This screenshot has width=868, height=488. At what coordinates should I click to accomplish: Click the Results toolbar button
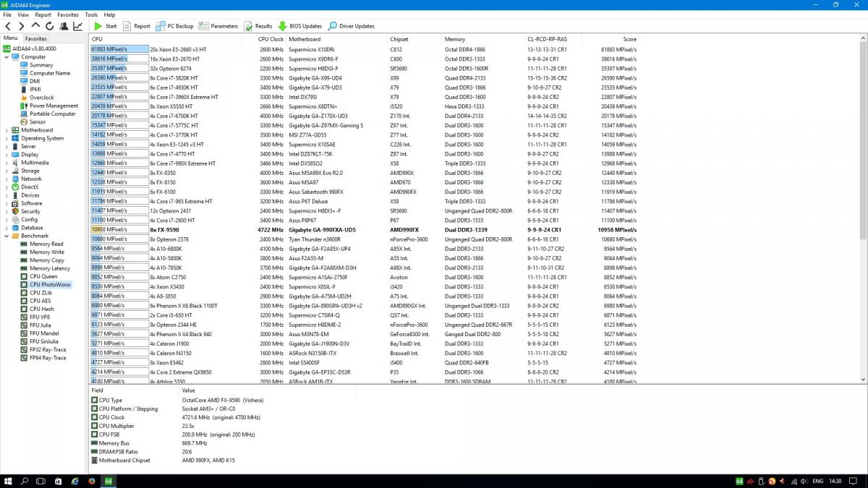(258, 26)
